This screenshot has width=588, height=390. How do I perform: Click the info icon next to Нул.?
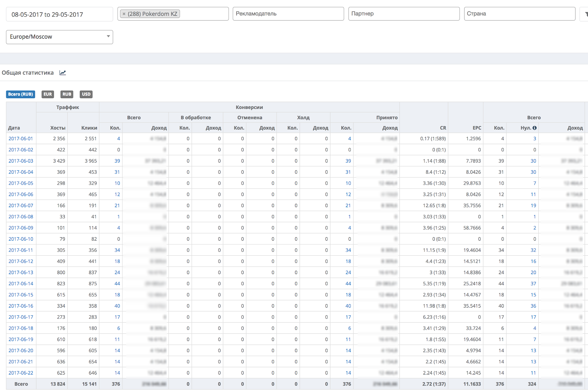(x=534, y=128)
